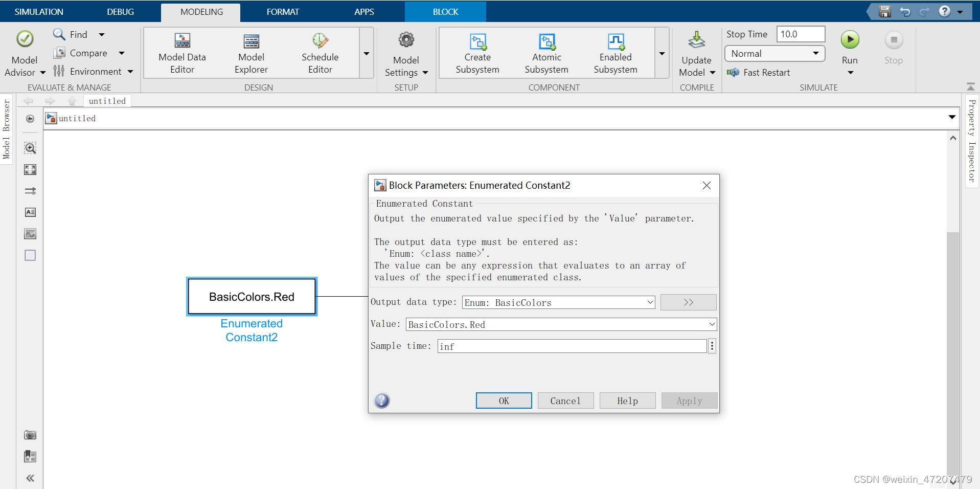Run the simulation
The height and width of the screenshot is (489, 980).
point(850,40)
